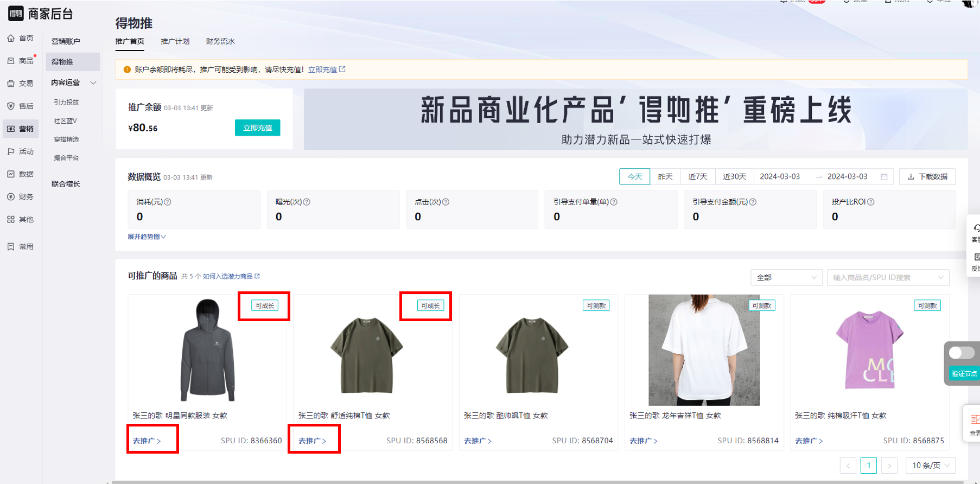Click external link icon after 立即充值
This screenshot has height=484, width=980.
coord(342,69)
